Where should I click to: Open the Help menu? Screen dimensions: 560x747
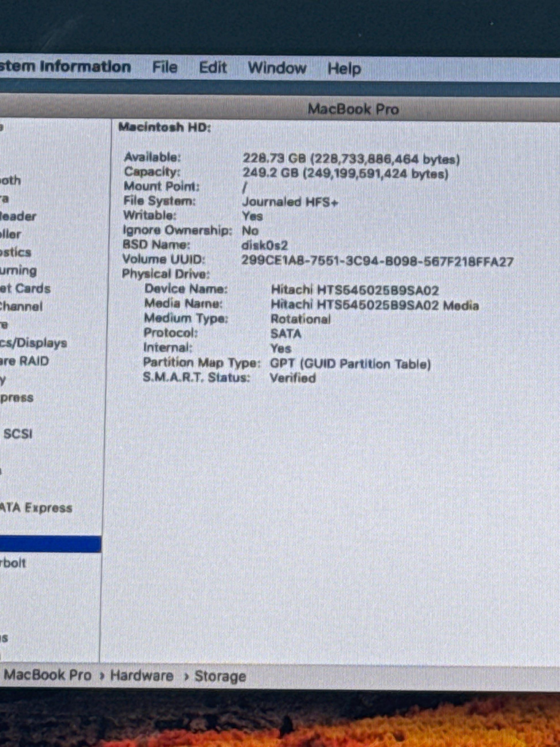pyautogui.click(x=344, y=69)
